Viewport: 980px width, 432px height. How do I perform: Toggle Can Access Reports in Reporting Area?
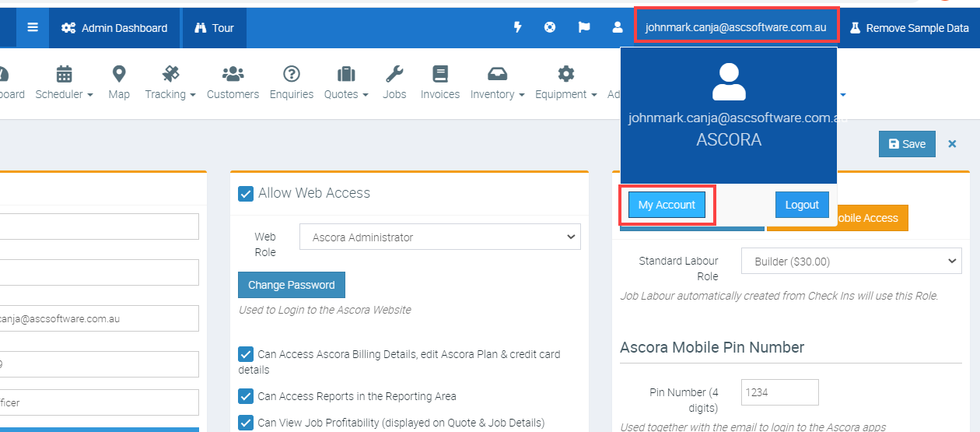pyautogui.click(x=246, y=396)
